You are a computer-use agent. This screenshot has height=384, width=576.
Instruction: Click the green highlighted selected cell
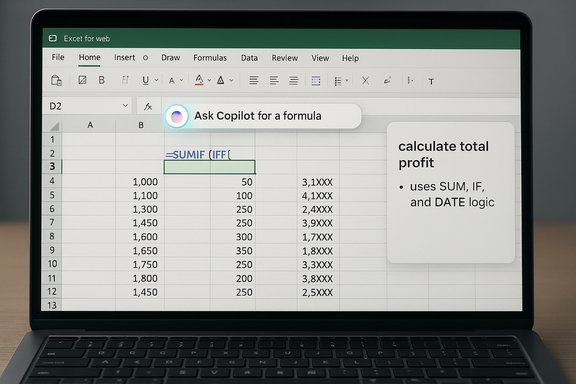(x=209, y=167)
